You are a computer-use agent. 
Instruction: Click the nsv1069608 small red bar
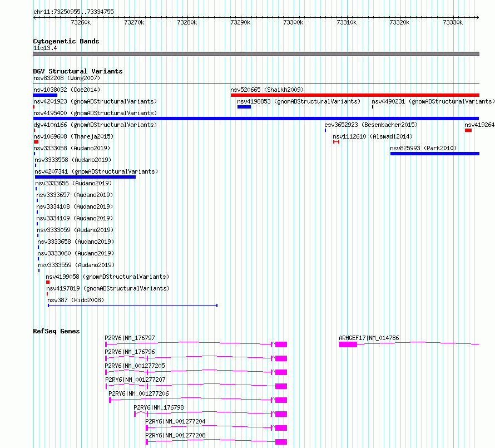36,142
